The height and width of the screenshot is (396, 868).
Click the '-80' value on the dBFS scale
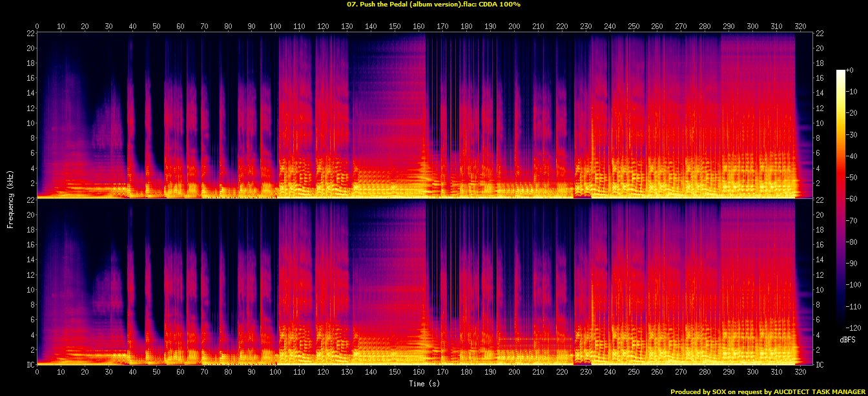tap(852, 242)
